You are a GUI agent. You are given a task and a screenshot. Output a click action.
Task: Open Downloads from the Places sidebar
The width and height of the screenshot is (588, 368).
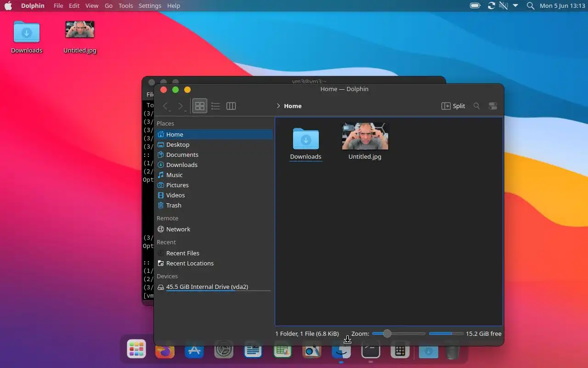214,165
